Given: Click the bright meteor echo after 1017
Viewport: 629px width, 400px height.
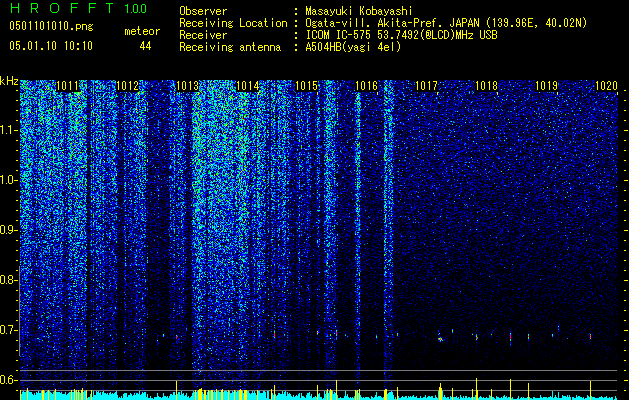Looking at the screenshot, I should click(440, 338).
